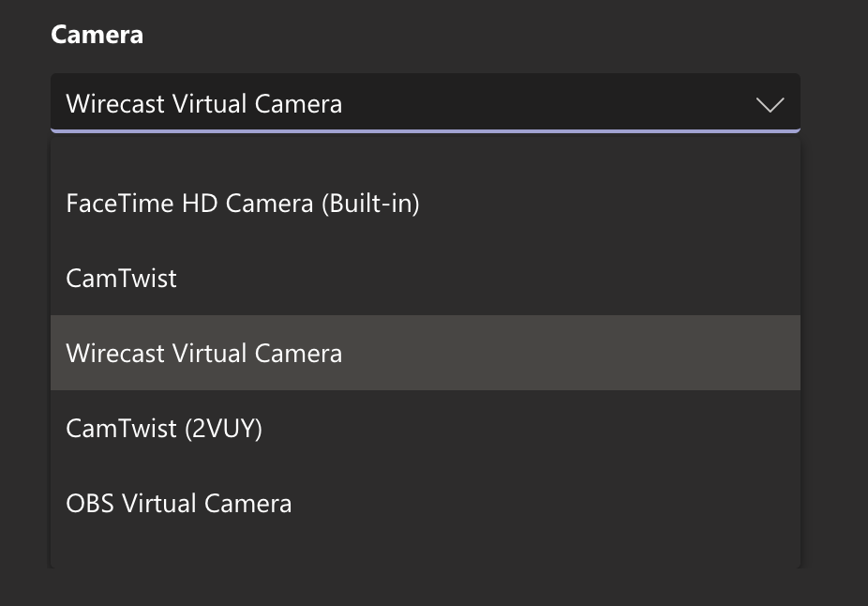This screenshot has width=868, height=606.
Task: Select OBS Virtual Camera from list
Action: click(179, 503)
